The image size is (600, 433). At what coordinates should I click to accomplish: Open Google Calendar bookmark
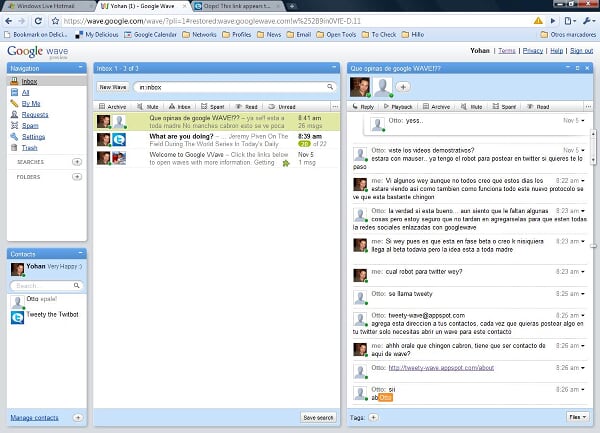point(150,34)
